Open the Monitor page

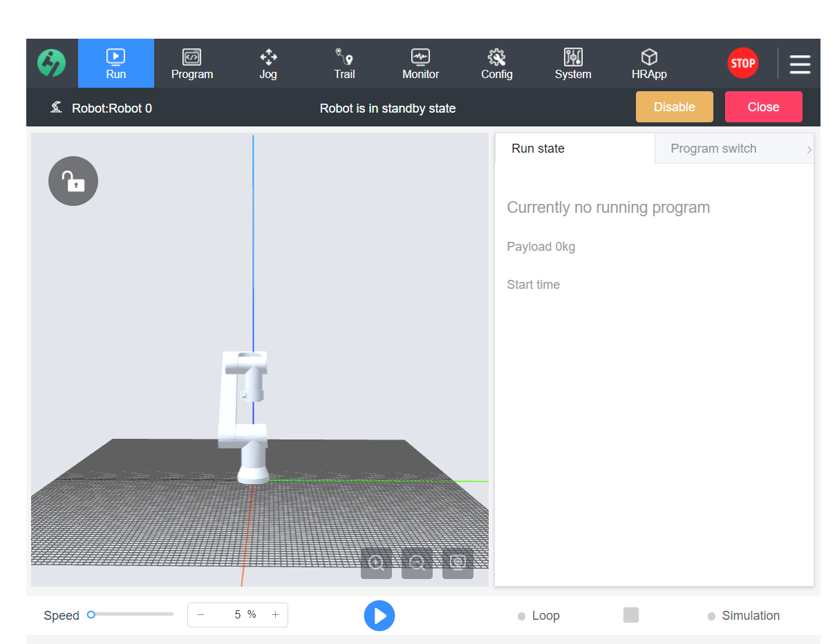(x=420, y=64)
